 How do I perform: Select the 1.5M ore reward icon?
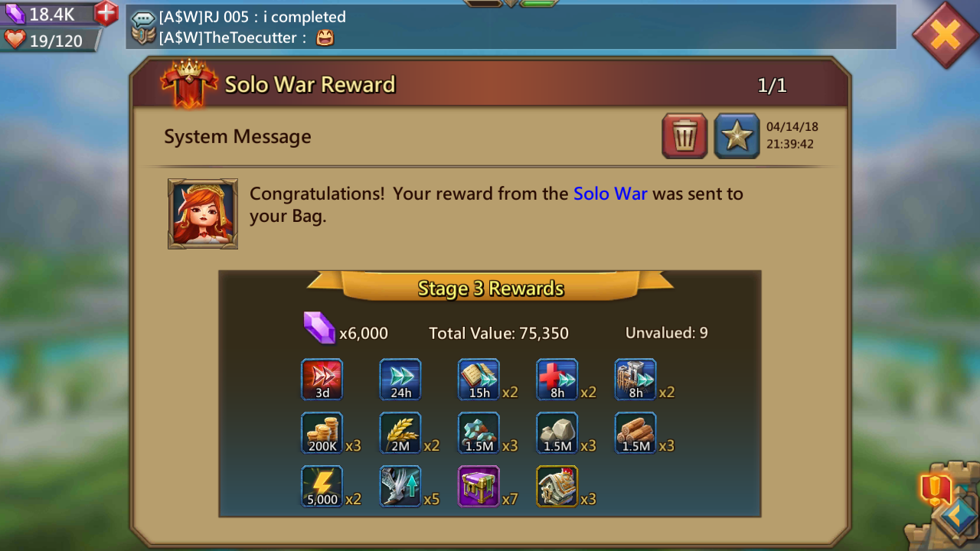click(479, 433)
